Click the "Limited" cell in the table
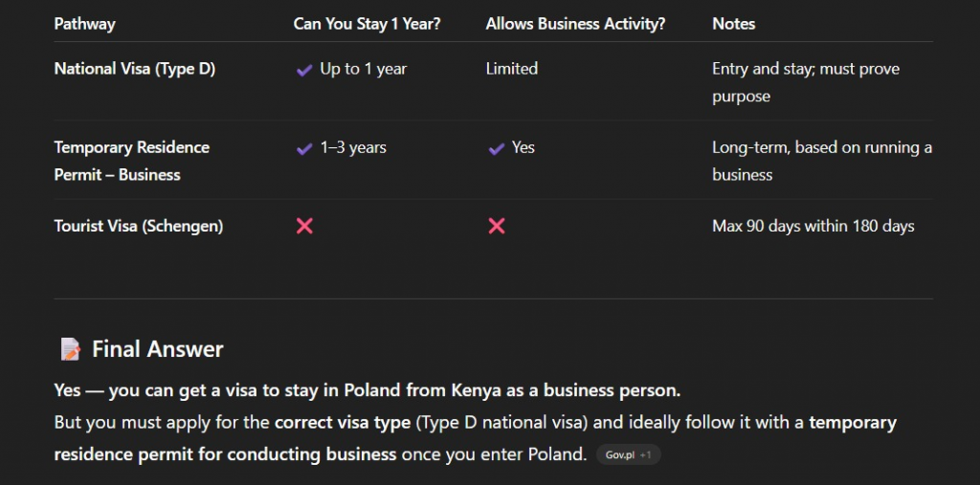 click(512, 69)
